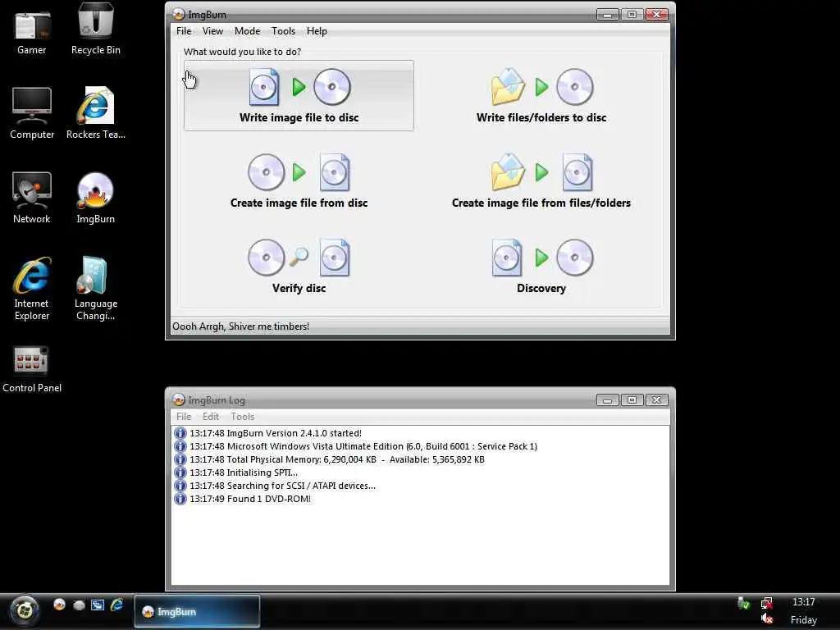Open the View menu in ImgBurn
This screenshot has width=840, height=630.
pos(212,31)
